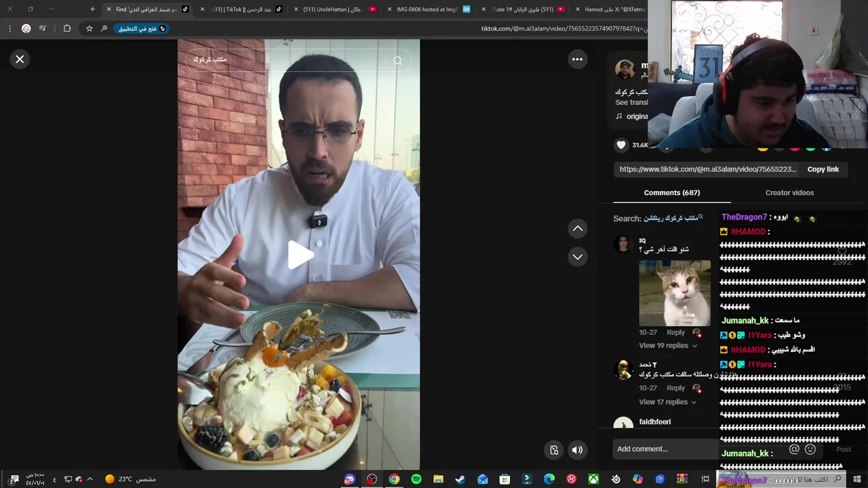Open Microsoft Store in taskbar
Image resolution: width=868 pixels, height=488 pixels.
tap(505, 479)
